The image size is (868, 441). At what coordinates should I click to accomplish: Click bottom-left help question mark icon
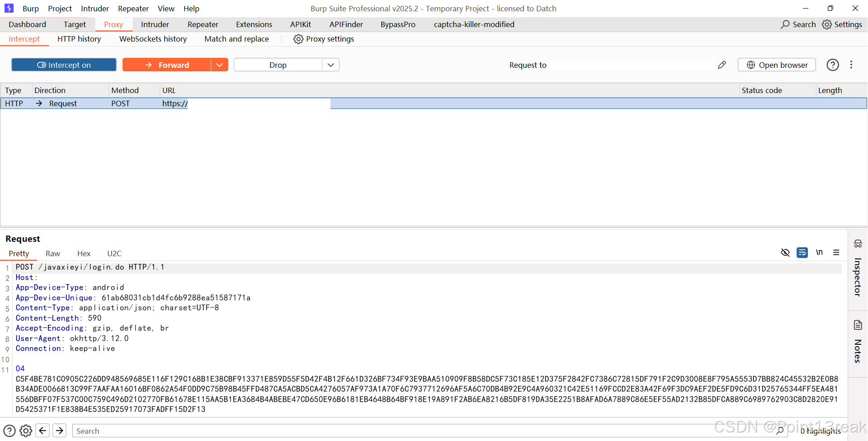[x=9, y=431]
